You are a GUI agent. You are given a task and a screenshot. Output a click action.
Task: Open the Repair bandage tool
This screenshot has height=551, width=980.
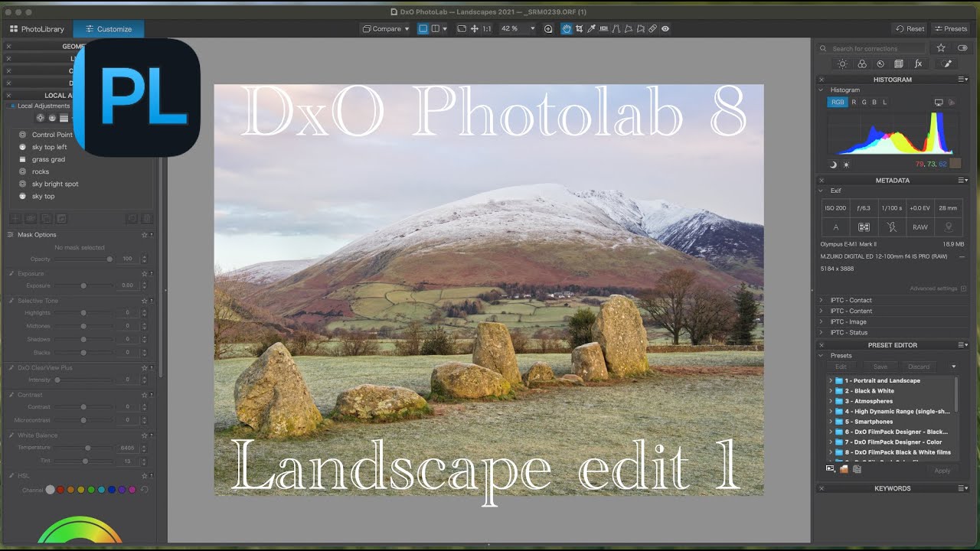[653, 28]
